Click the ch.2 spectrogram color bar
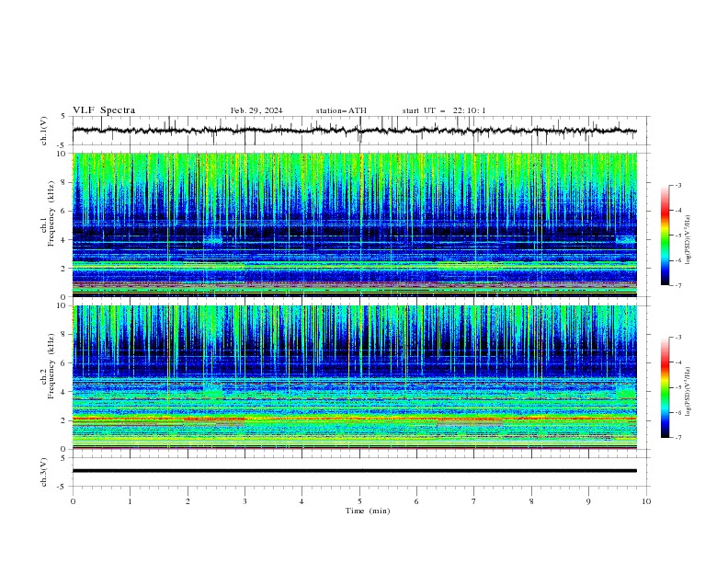Screen dimensions: 728x563 tap(665, 387)
